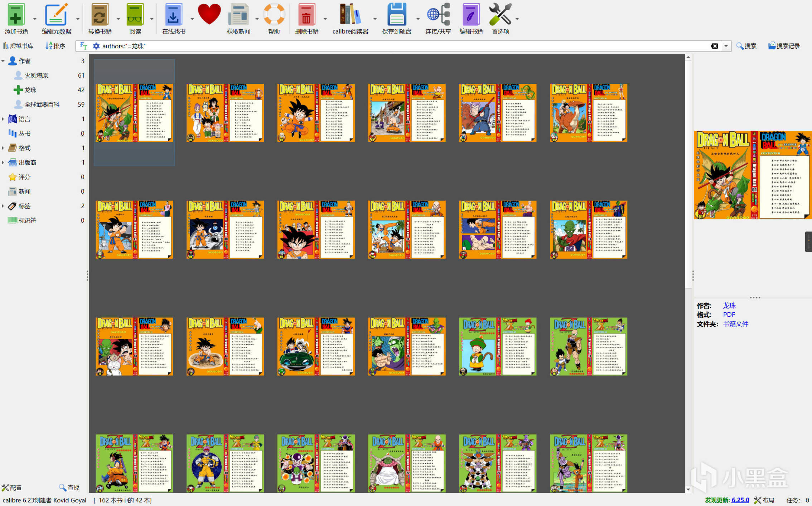
Task: Click the Remove Books (删除书籍) trash icon
Action: click(x=306, y=15)
